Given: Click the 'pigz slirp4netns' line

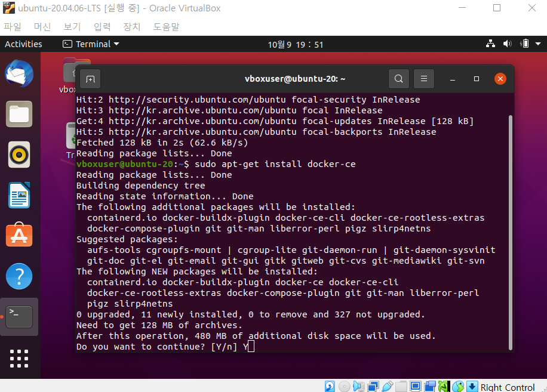Looking at the screenshot, I should click(130, 304).
